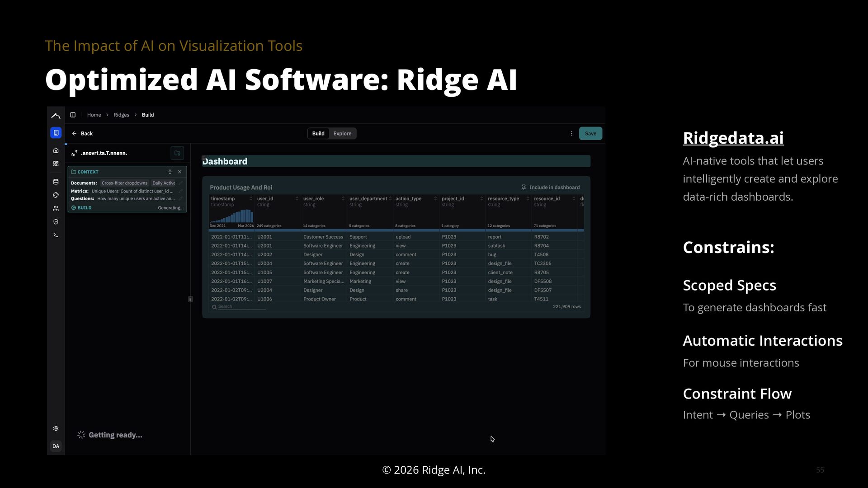Open the palette theme icon in sidebar

pos(56,195)
